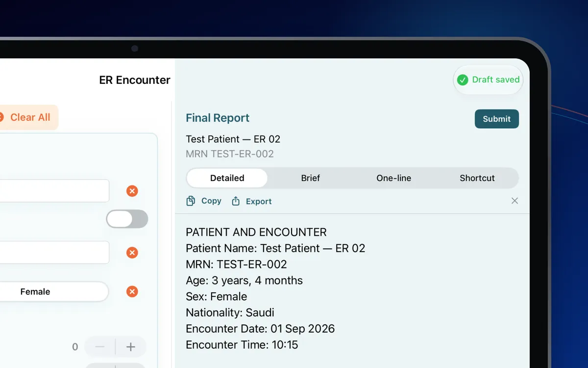Image resolution: width=588 pixels, height=368 pixels.
Task: Click into the second text input field
Action: (x=54, y=252)
